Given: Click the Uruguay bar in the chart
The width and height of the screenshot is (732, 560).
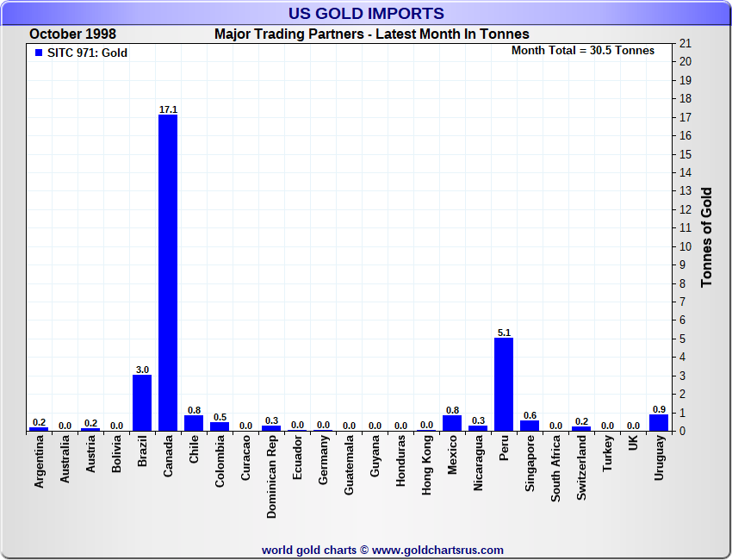Looking at the screenshot, I should pos(659,422).
